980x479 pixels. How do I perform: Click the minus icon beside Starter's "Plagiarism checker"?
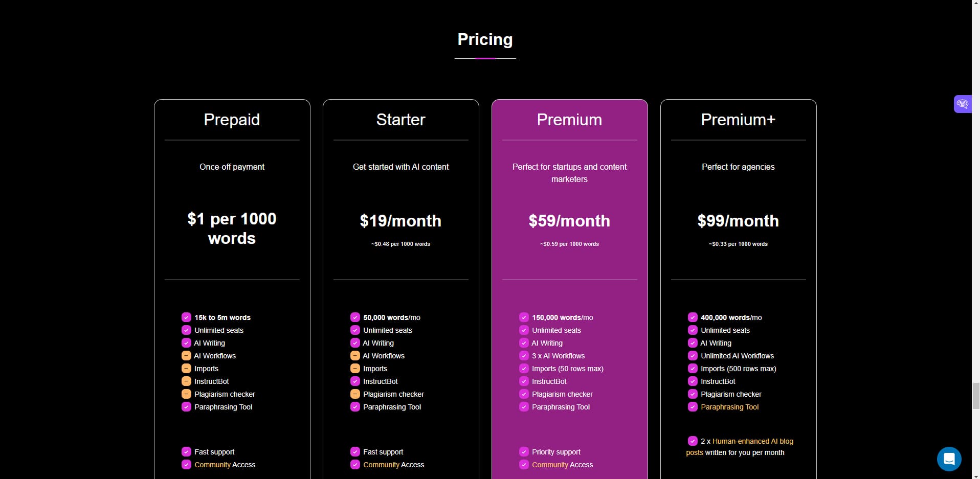[x=354, y=394]
